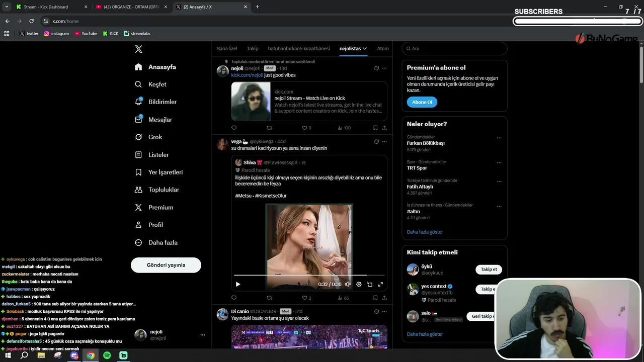Image resolution: width=644 pixels, height=362 pixels.
Task: Unmute the video volume icon
Action: coord(348,284)
